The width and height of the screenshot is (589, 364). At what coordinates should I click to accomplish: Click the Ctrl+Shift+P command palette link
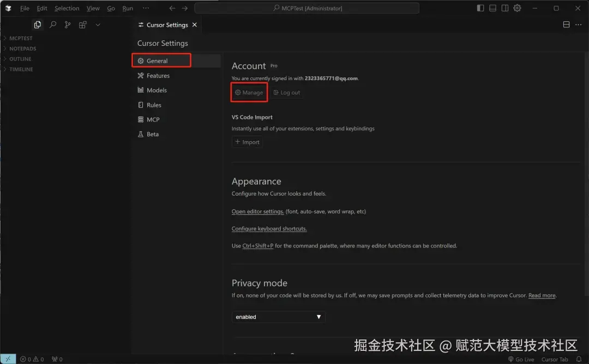click(257, 246)
